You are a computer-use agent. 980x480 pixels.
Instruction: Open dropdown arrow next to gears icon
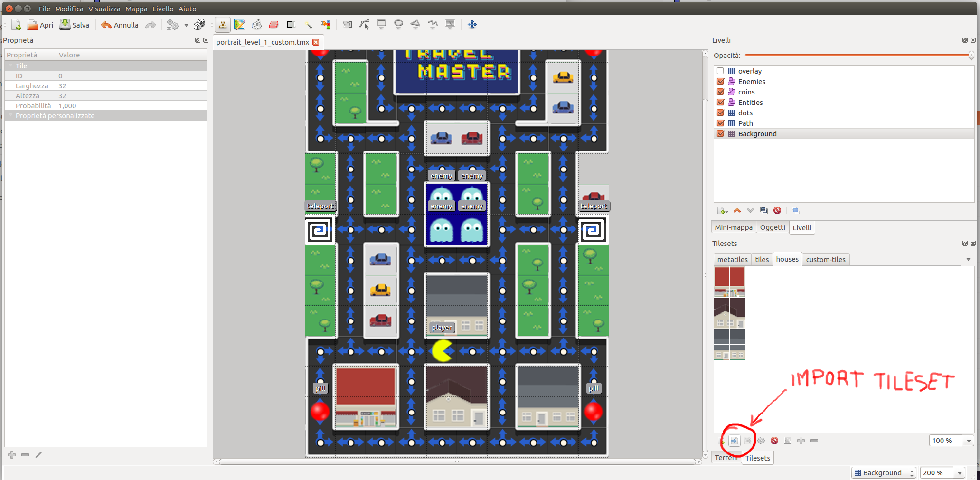(186, 25)
